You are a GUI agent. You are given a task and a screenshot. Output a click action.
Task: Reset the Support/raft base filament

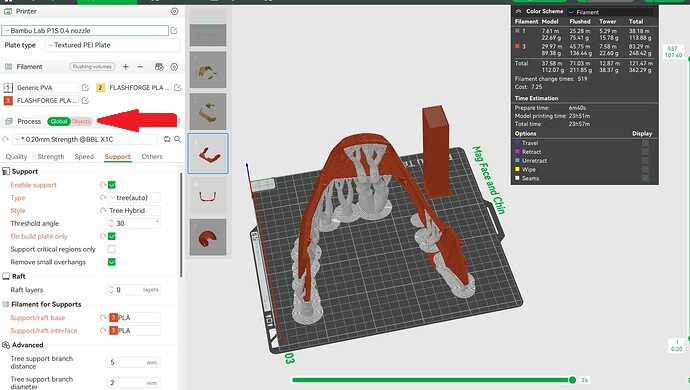(x=103, y=317)
